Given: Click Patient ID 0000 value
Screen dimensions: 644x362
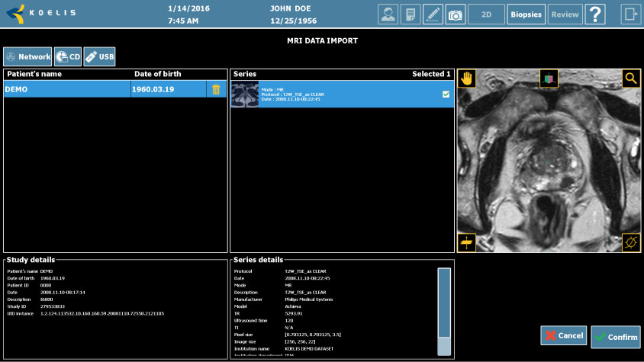Looking at the screenshot, I should point(46,285).
